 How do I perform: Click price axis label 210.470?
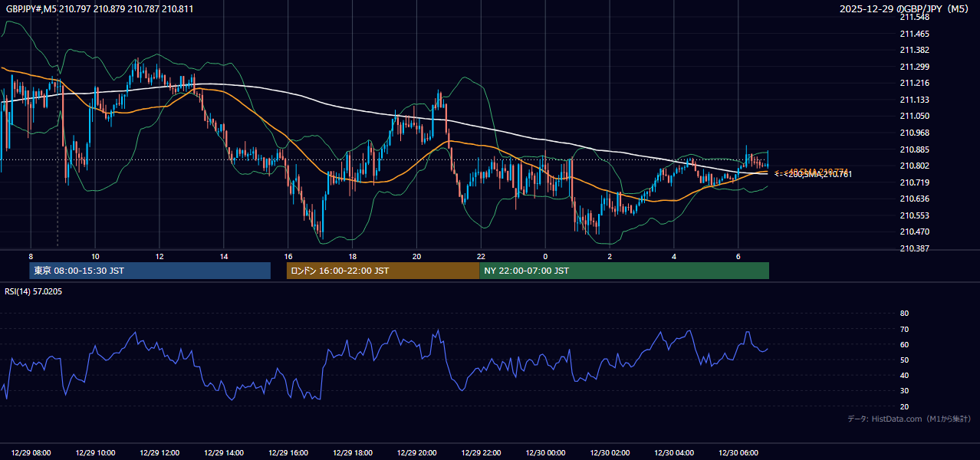click(915, 232)
